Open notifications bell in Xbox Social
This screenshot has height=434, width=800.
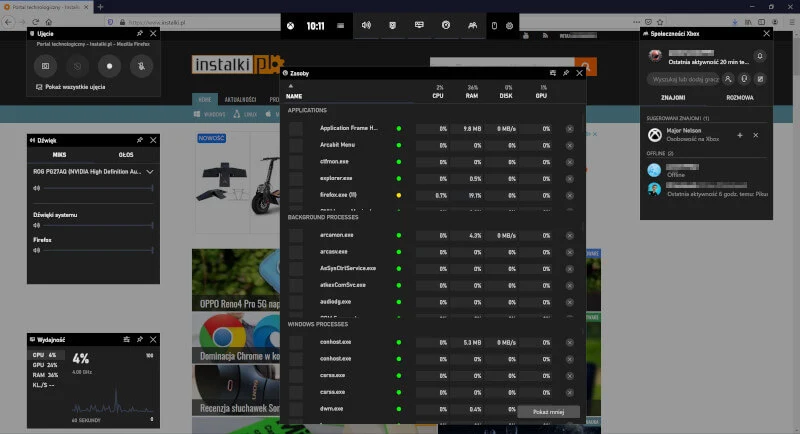(x=760, y=56)
